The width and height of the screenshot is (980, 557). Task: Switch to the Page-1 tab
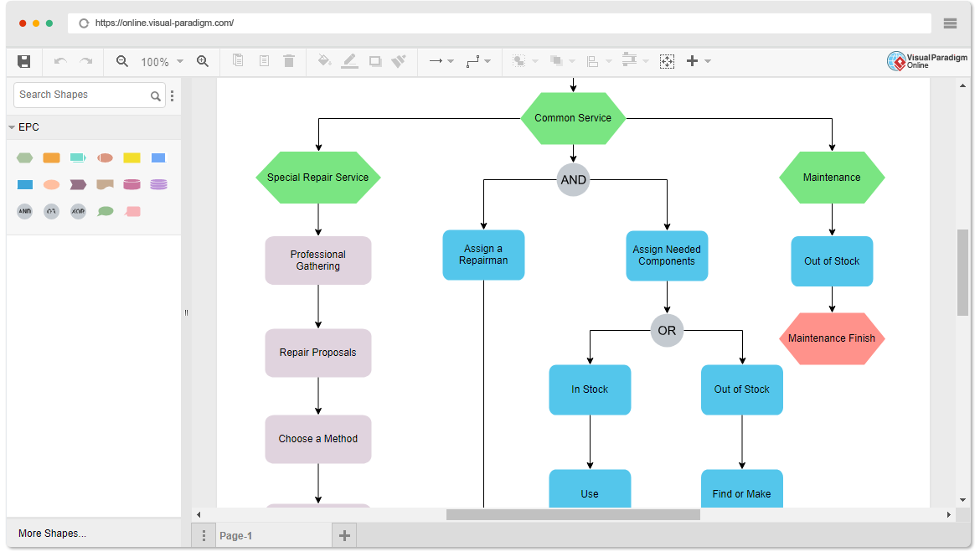[273, 536]
